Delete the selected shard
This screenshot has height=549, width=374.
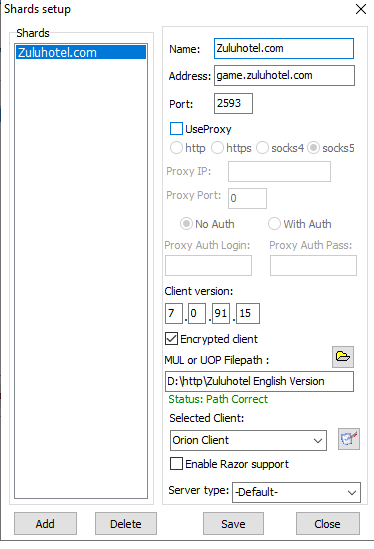click(x=126, y=524)
